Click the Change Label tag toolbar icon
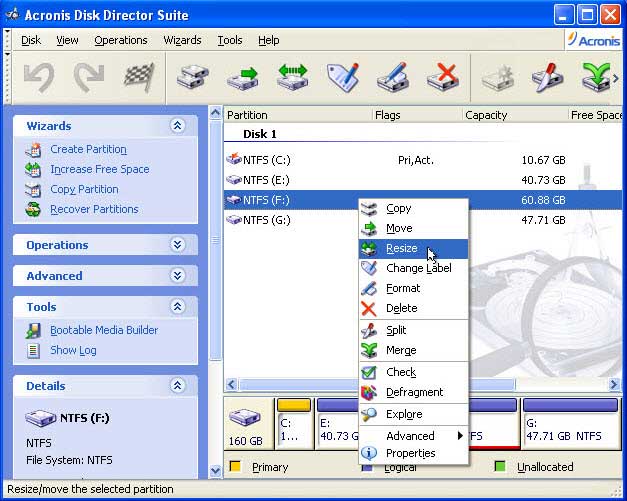 343,77
